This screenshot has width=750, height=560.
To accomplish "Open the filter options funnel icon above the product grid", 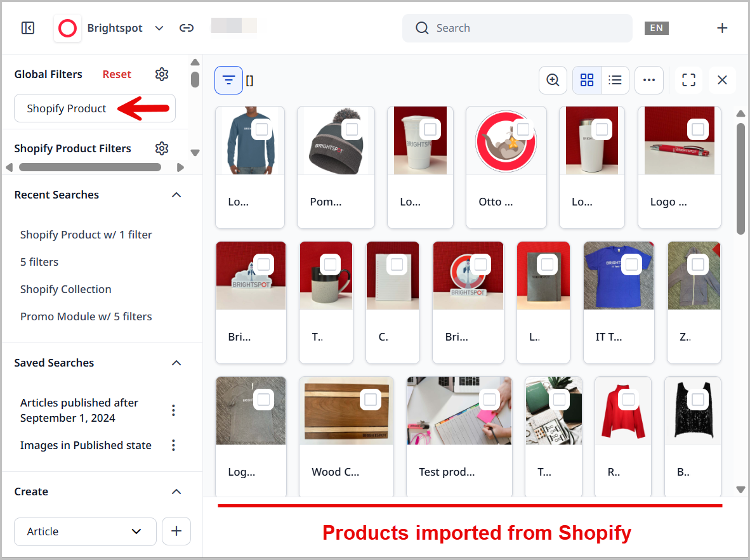I will click(228, 80).
